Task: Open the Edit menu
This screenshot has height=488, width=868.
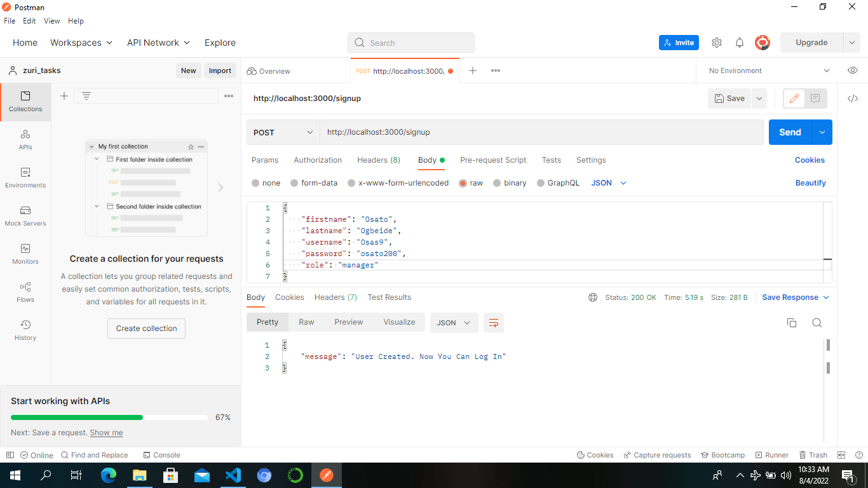Action: click(x=29, y=21)
